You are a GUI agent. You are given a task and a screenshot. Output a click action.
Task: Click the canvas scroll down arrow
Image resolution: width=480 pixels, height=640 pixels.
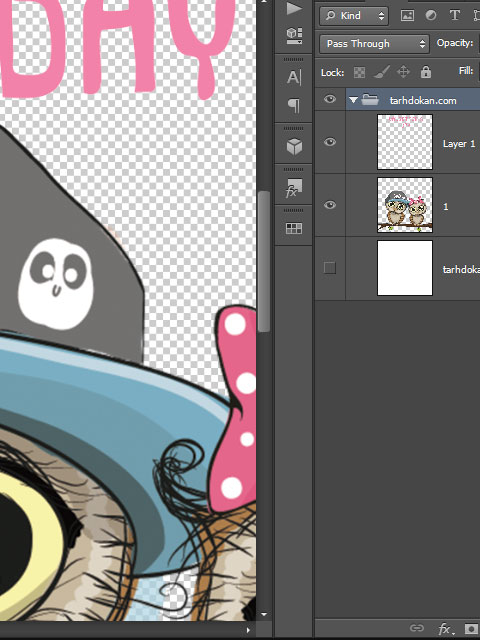pyautogui.click(x=264, y=614)
